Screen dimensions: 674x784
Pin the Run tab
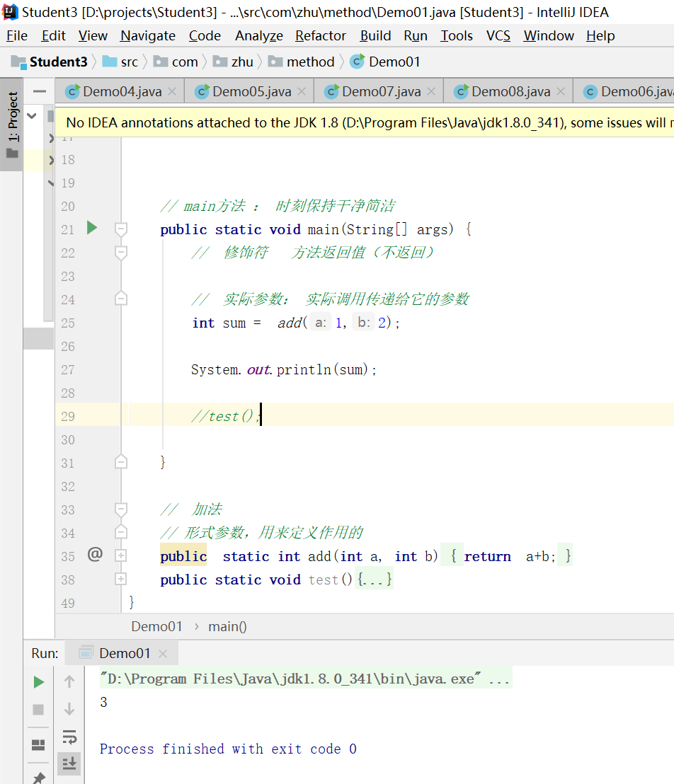pyautogui.click(x=38, y=778)
